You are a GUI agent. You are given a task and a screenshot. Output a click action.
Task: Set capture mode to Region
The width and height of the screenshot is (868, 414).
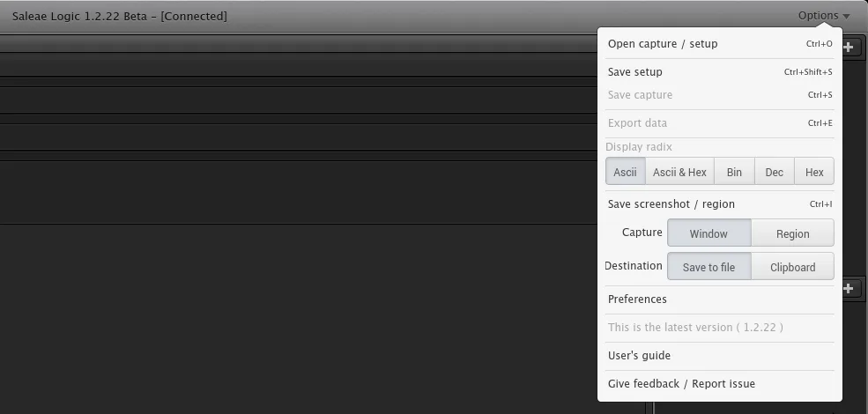(x=793, y=233)
